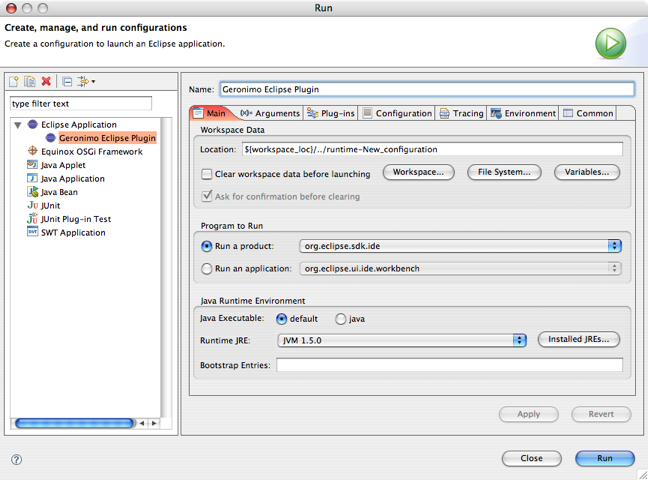648x480 pixels.
Task: Open the Run an application combo box
Action: (460, 268)
